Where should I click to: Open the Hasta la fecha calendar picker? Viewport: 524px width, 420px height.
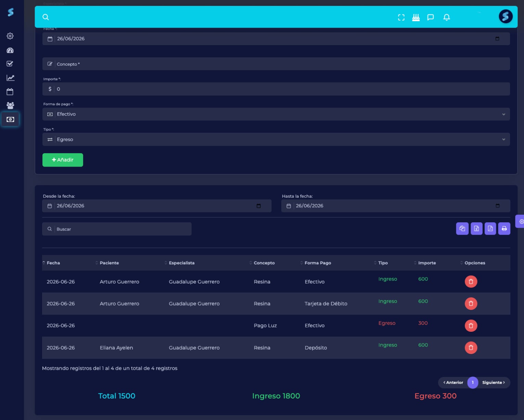pos(497,206)
